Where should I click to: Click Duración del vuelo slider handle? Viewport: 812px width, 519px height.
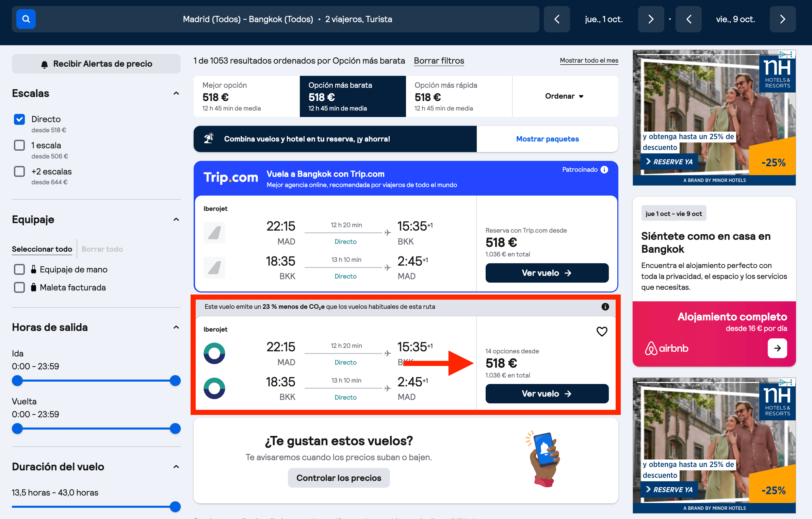[175, 507]
